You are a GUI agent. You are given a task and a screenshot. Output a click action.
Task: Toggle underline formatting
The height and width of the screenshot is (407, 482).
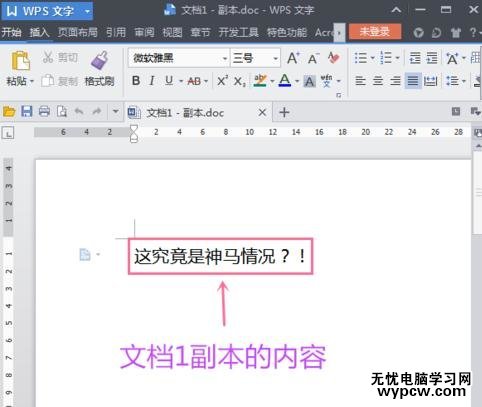169,81
